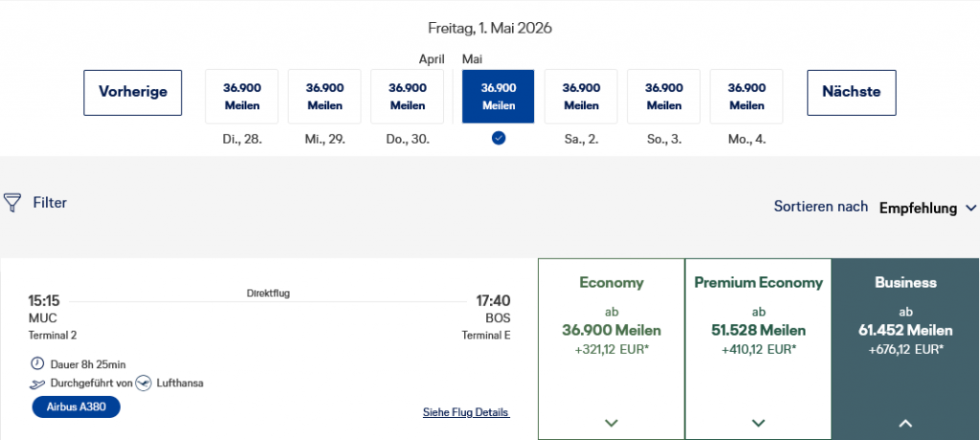This screenshot has width=980, height=440.
Task: Open the Sortieren nach Empfehlung dropdown
Action: [x=927, y=208]
